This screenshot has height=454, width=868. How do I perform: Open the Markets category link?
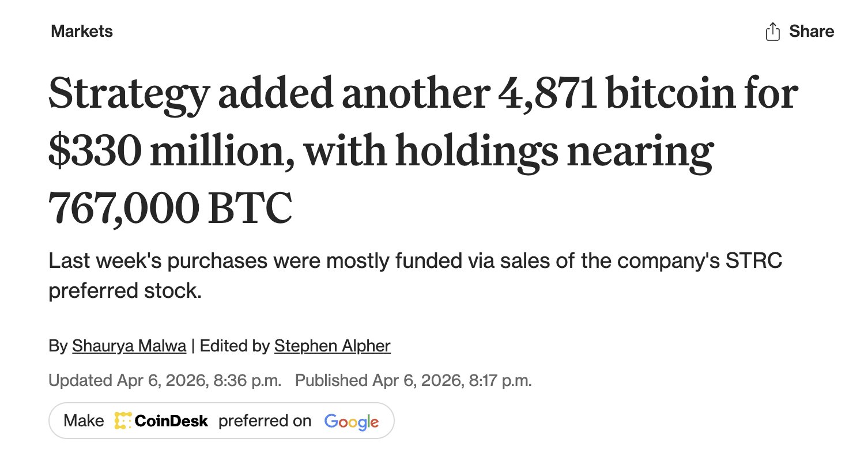coord(82,31)
